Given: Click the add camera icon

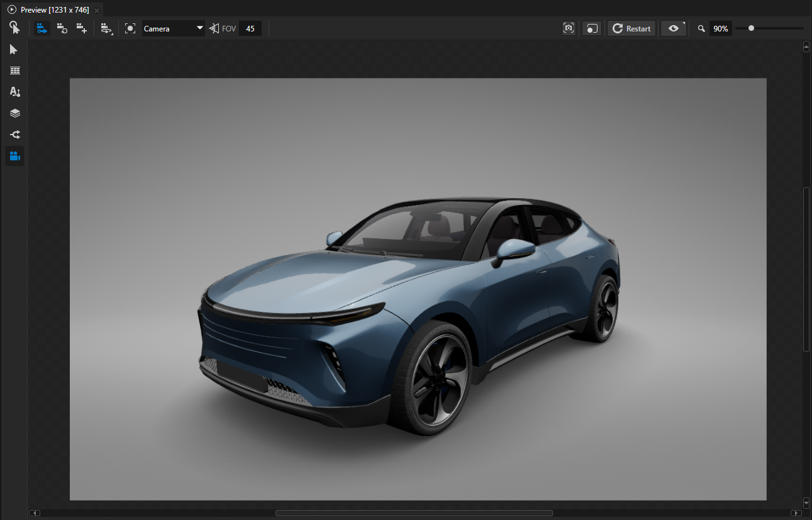Looking at the screenshot, I should click(x=81, y=28).
